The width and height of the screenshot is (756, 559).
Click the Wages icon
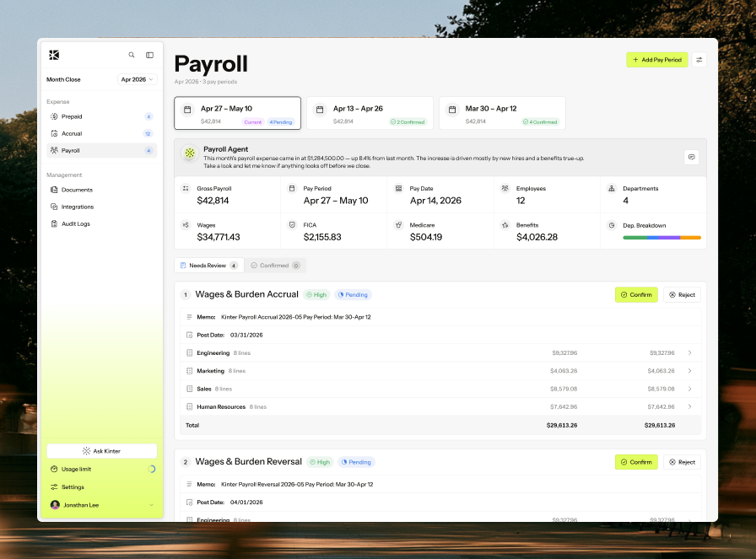coord(186,225)
